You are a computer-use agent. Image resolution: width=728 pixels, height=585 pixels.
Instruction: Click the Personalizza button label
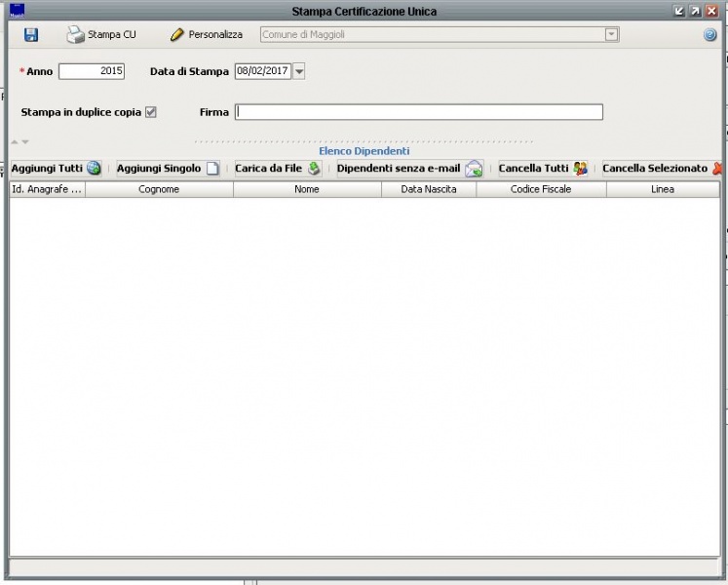click(215, 35)
